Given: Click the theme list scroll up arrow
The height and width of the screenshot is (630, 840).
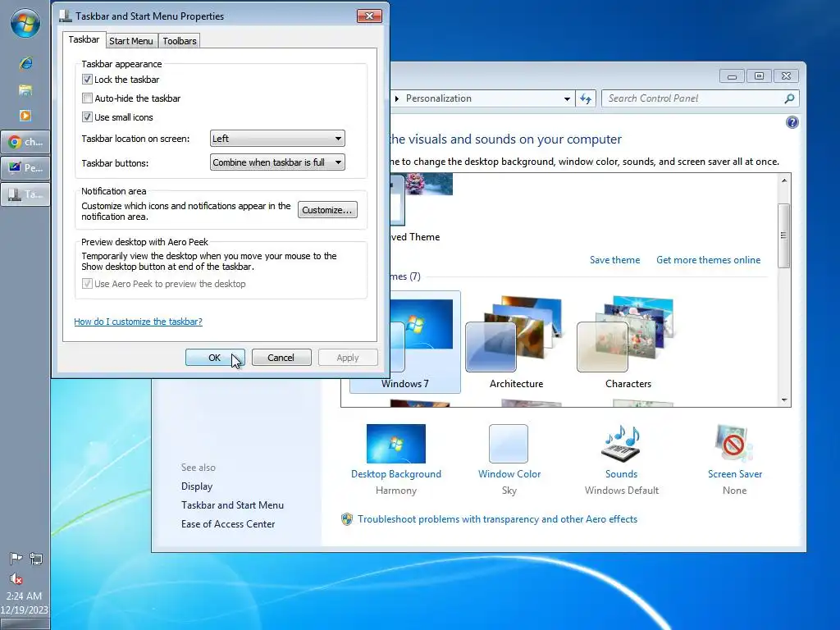Looking at the screenshot, I should (x=784, y=180).
